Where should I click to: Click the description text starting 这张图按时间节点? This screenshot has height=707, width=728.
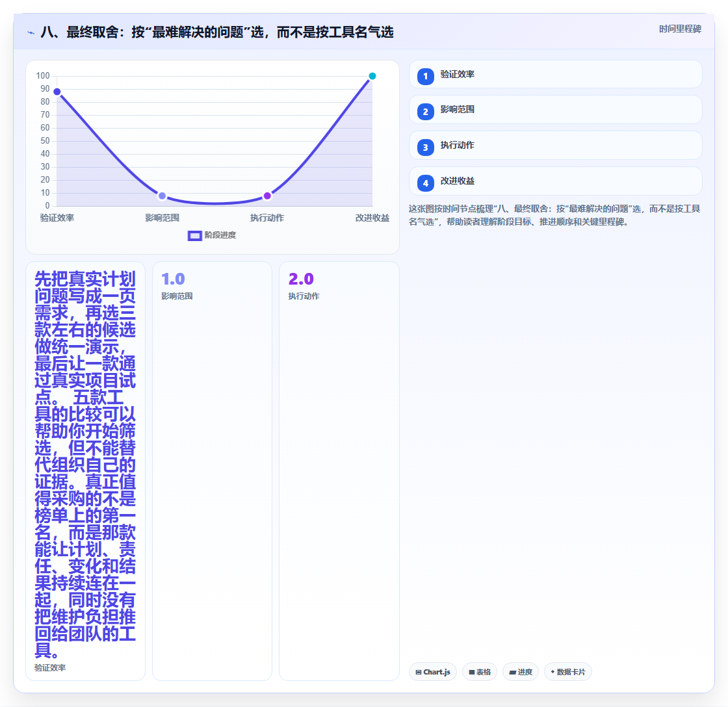point(554,215)
